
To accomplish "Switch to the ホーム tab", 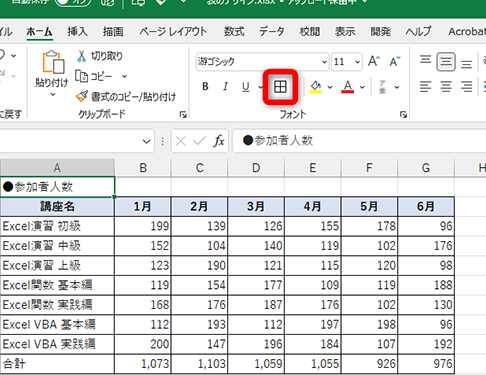I will tap(39, 32).
